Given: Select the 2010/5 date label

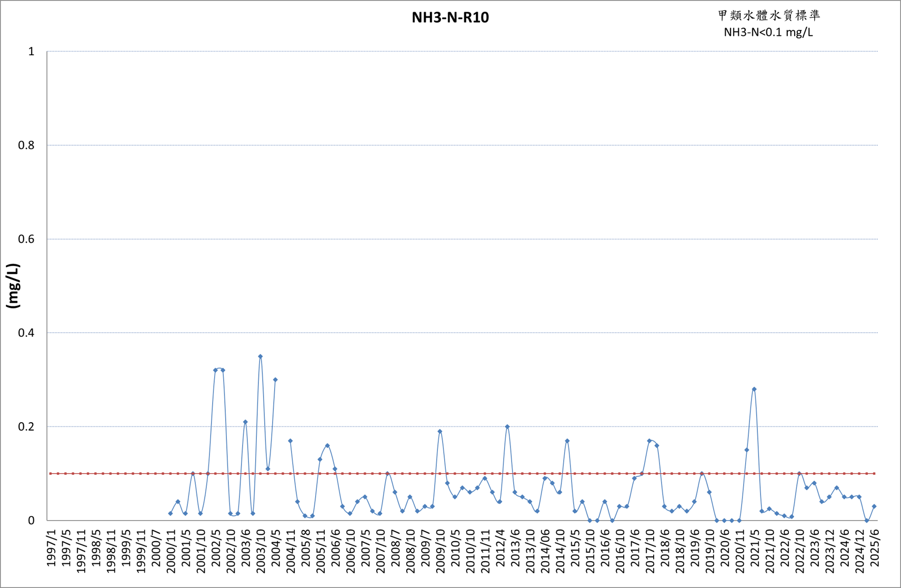Looking at the screenshot, I should coord(455,549).
